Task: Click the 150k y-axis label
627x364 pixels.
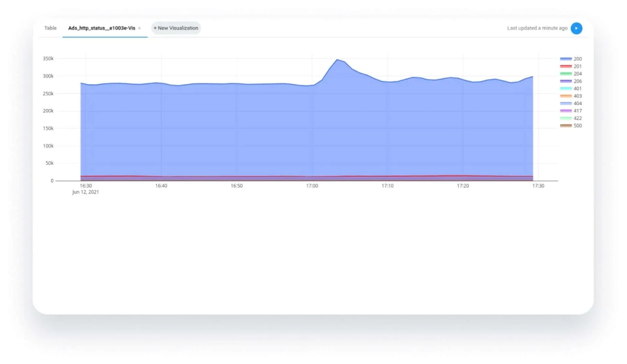Action: 48,128
